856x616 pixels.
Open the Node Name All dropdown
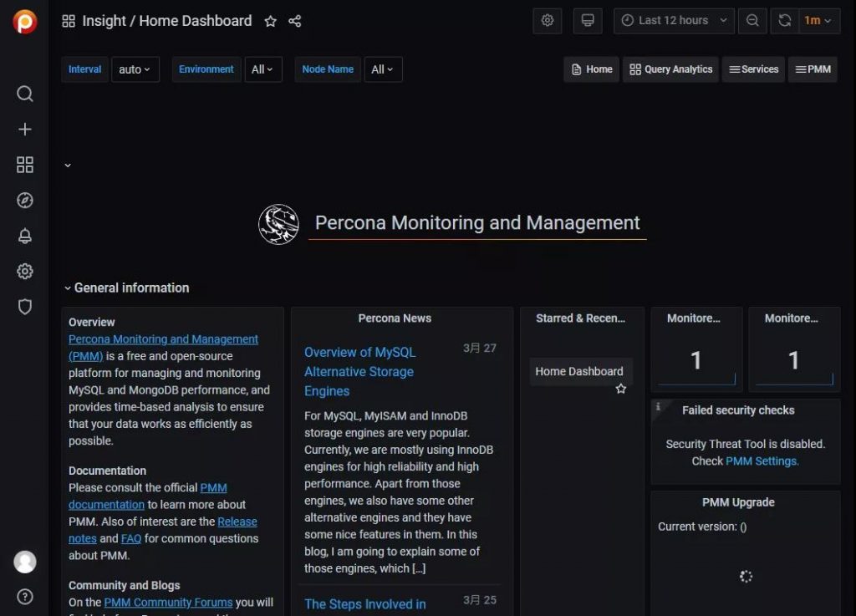383,69
